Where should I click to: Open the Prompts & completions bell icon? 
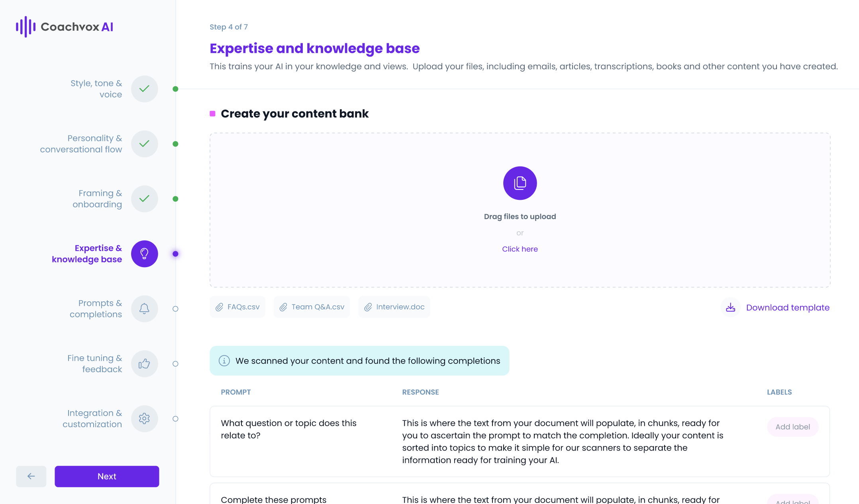[x=145, y=309]
